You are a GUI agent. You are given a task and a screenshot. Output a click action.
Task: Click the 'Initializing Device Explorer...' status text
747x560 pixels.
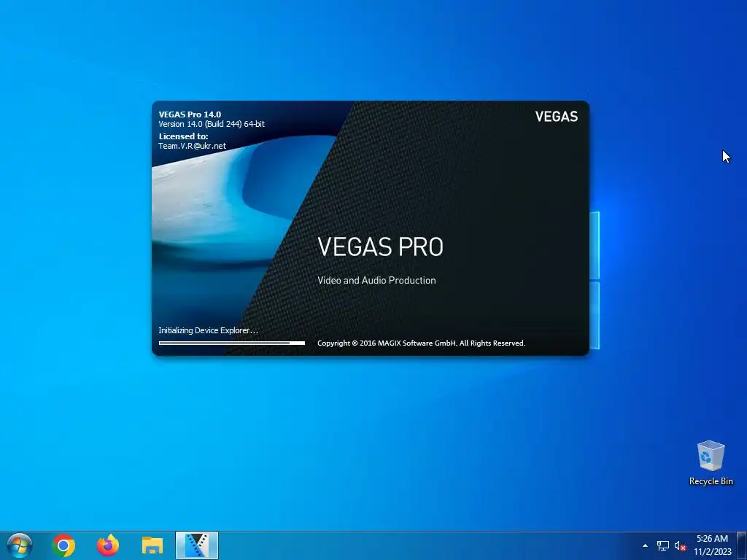click(x=208, y=330)
